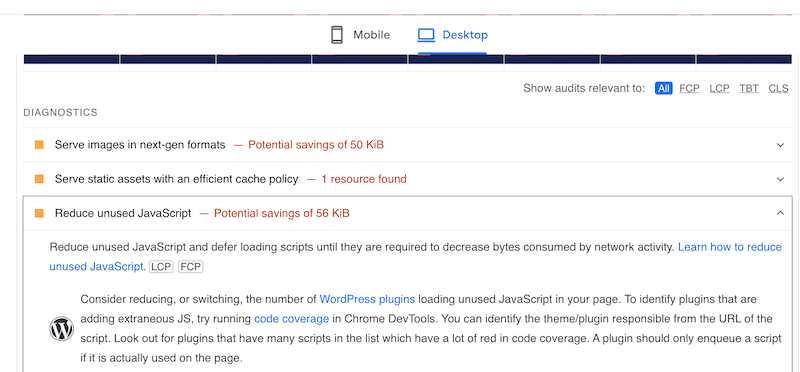Viewport: 800px width, 372px height.
Task: Open the WordPress plugins link
Action: pos(367,299)
